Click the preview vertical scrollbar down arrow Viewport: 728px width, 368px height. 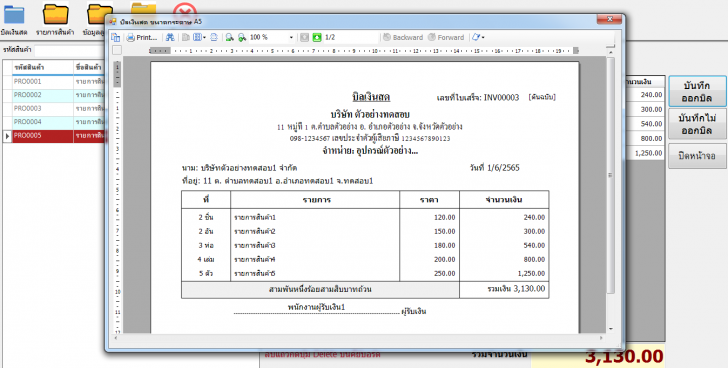611,329
